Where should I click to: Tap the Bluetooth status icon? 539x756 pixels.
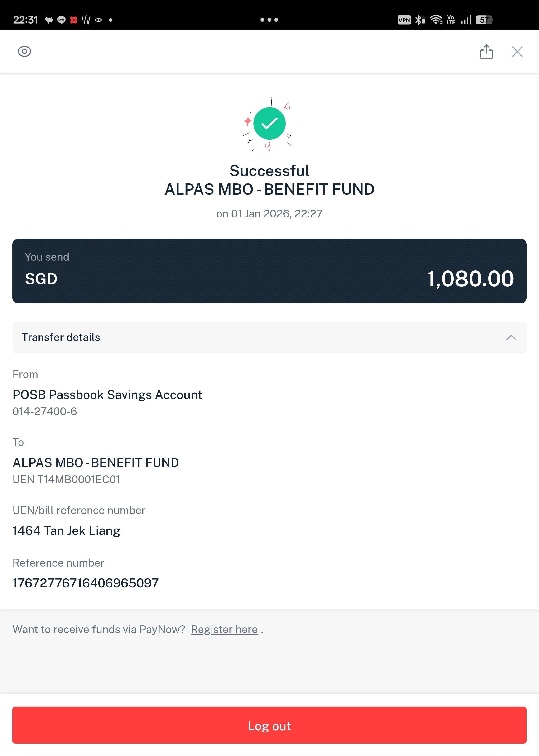tap(420, 20)
